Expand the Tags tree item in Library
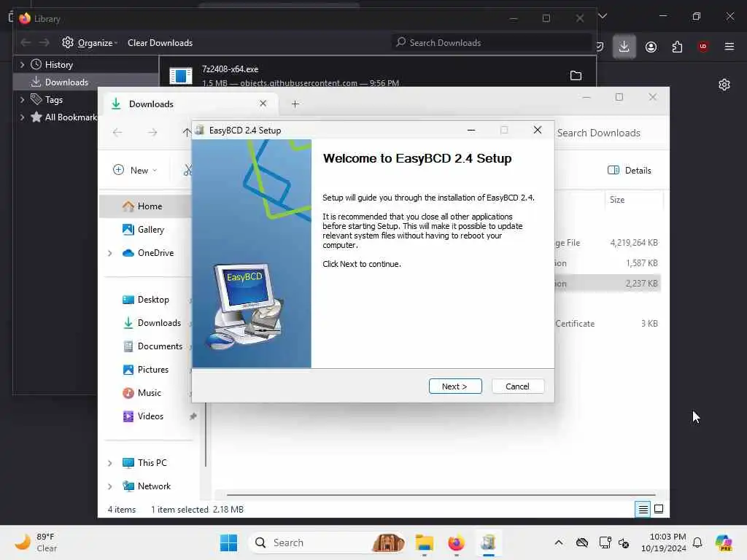 (22, 99)
